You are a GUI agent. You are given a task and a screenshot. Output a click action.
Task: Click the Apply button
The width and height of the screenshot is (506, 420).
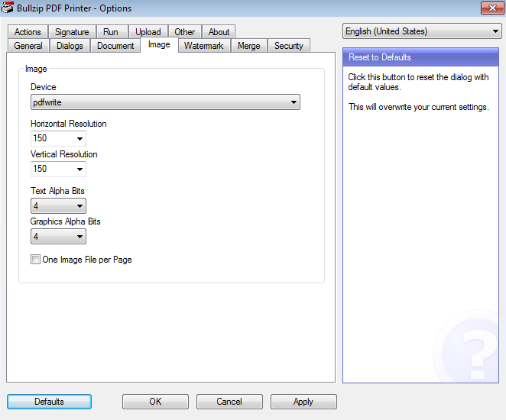tap(303, 402)
